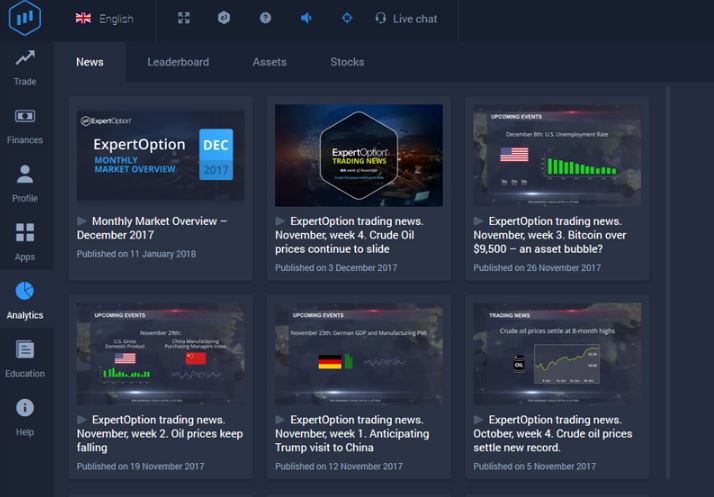Open the question mark help icon
Screen dimensions: 714x497
pyautogui.click(x=265, y=18)
